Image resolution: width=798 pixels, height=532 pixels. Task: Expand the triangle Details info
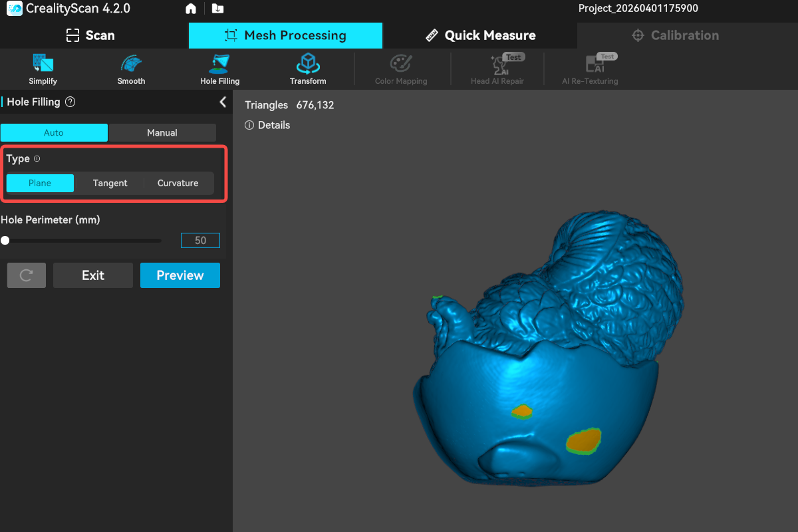[x=268, y=125]
